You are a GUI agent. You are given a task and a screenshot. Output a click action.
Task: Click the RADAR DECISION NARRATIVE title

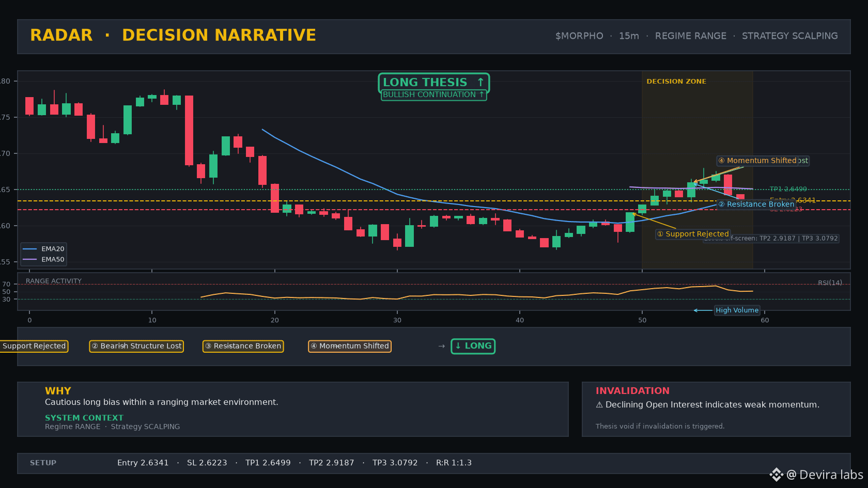pos(173,35)
